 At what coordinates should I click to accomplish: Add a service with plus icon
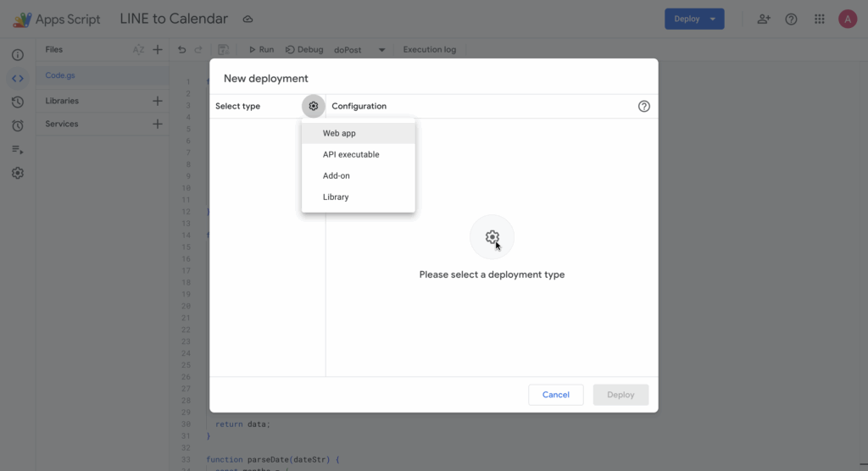(x=157, y=124)
